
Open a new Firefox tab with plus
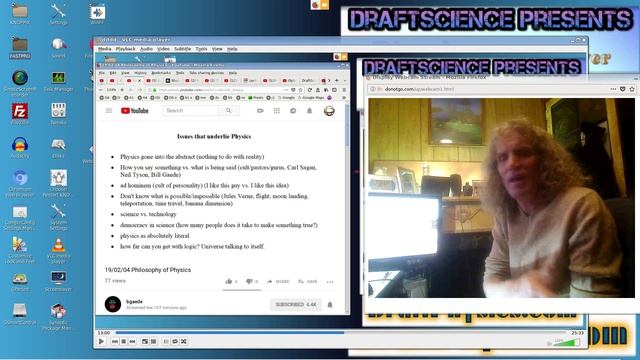[x=337, y=80]
